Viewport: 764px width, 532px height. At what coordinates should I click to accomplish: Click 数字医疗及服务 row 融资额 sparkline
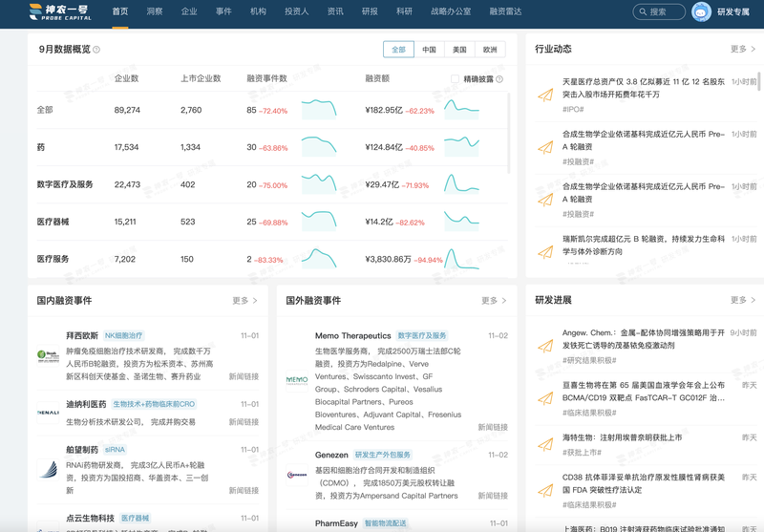461,184
